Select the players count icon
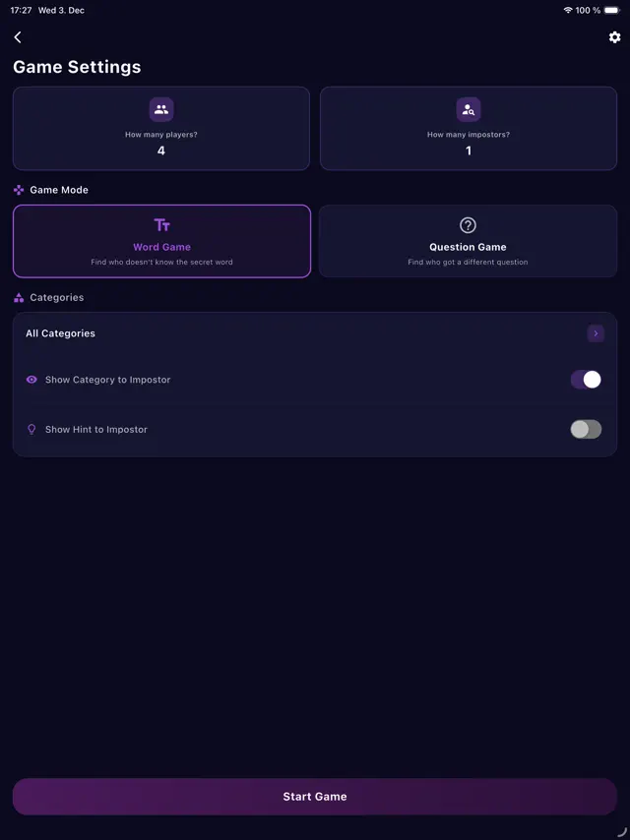Viewport: 630px width, 840px height. pos(161,109)
